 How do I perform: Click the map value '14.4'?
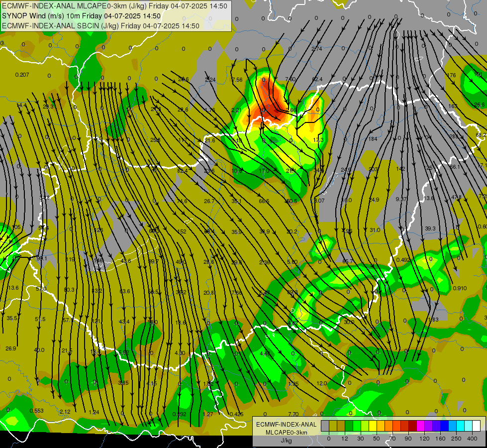[21, 106]
